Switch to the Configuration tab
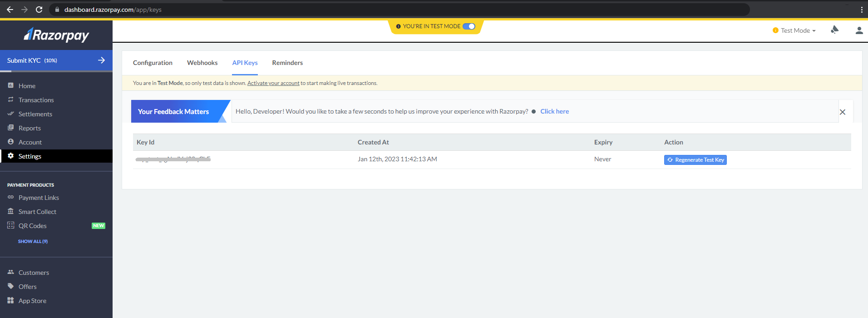This screenshot has width=868, height=318. [x=153, y=63]
